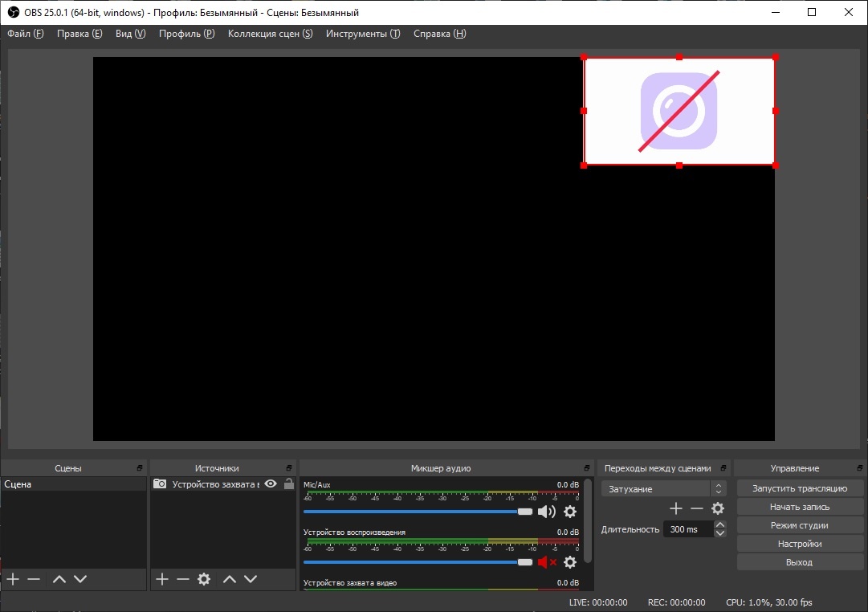This screenshot has height=612, width=868.
Task: Select the Сцена item in scenes list
Action: coord(74,484)
